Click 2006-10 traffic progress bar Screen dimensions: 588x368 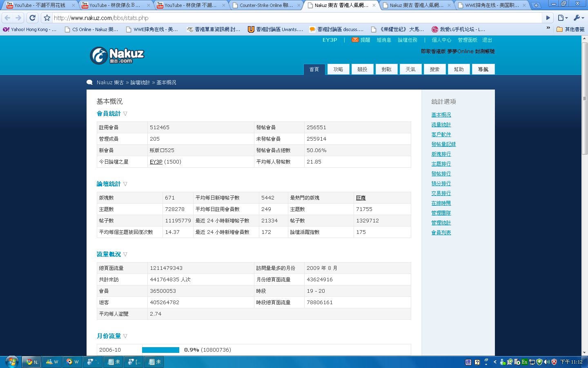(x=160, y=350)
